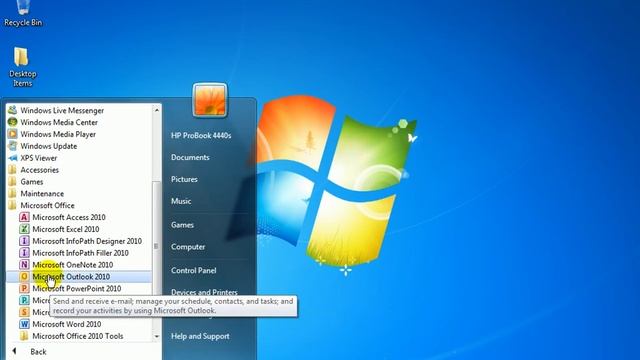
Task: Open Games in right Start pane
Action: pos(182,225)
